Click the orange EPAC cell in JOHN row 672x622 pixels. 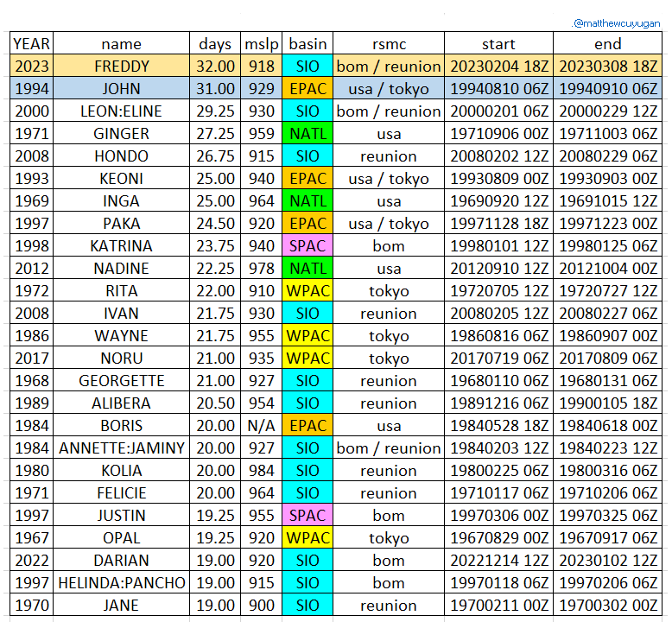(x=307, y=89)
